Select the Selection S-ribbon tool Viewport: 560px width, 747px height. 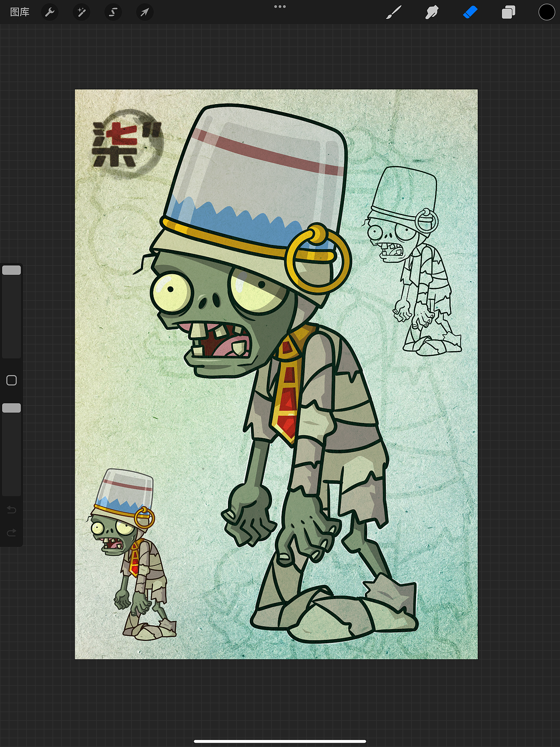113,12
